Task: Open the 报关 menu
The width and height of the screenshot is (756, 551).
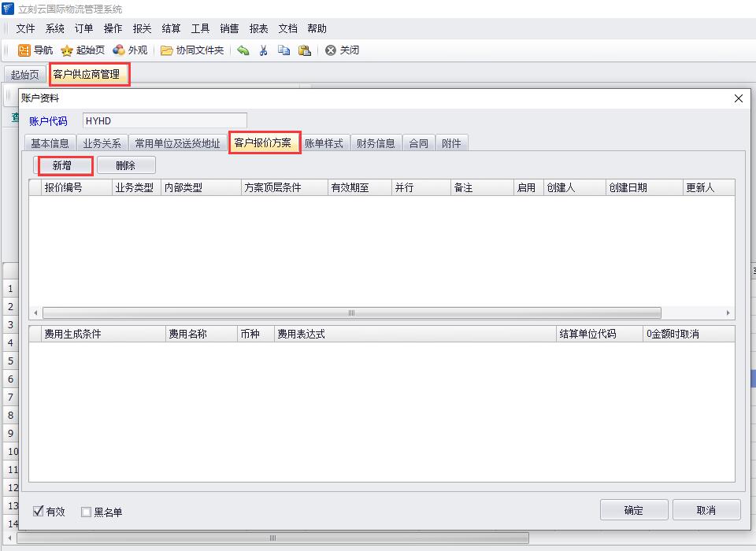Action: click(142, 28)
